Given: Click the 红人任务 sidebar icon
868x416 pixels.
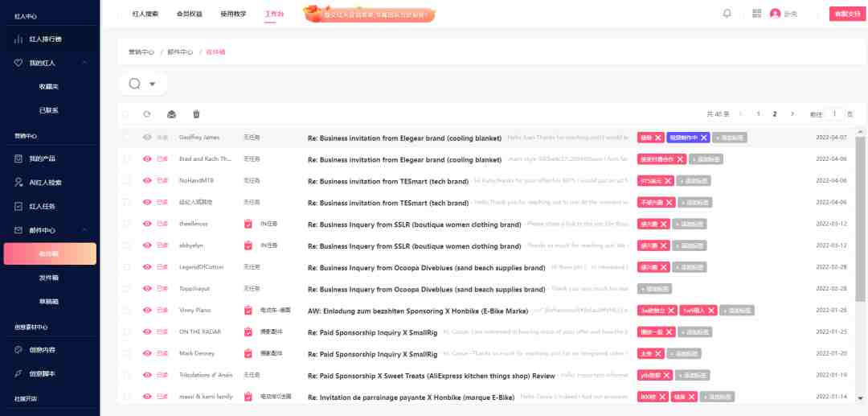Looking at the screenshot, I should (x=18, y=207).
